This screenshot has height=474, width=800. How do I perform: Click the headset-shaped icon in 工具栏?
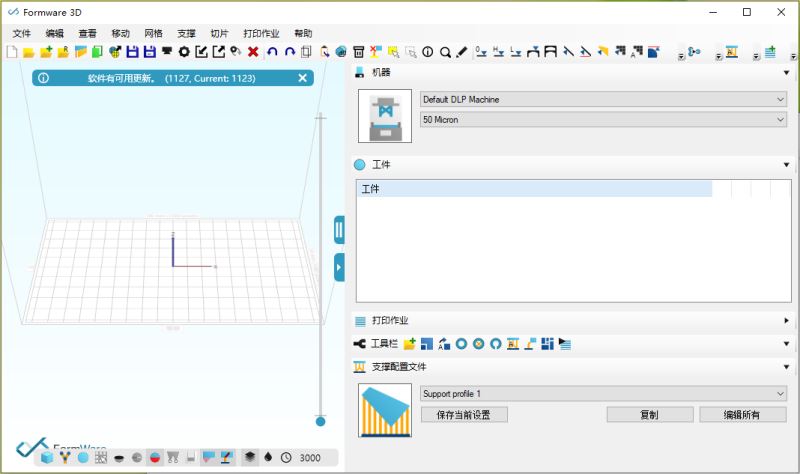point(496,344)
